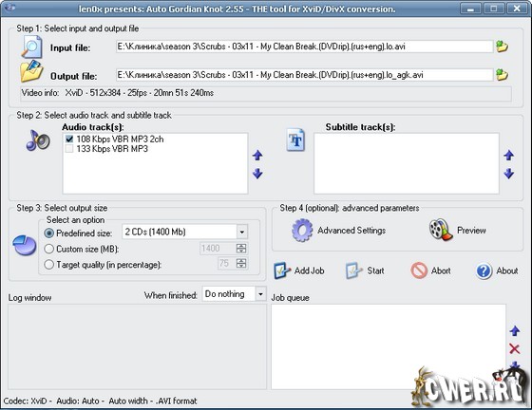Click the Start label
This screenshot has width=532, height=410.
coord(375,270)
